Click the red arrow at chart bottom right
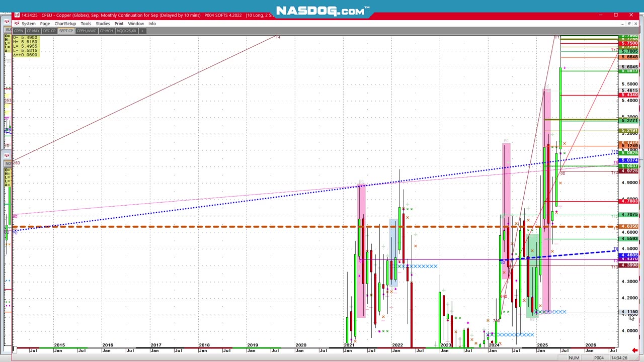The height and width of the screenshot is (362, 644). tap(635, 350)
